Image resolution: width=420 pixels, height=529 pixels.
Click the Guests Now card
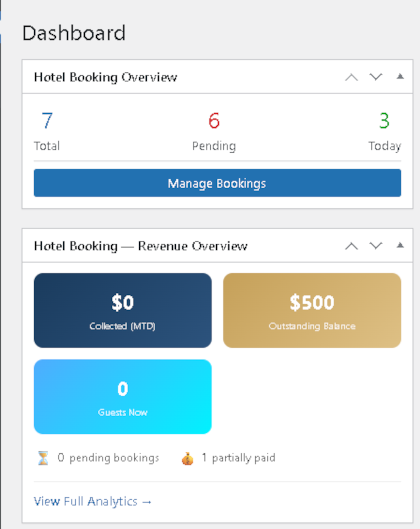(122, 396)
